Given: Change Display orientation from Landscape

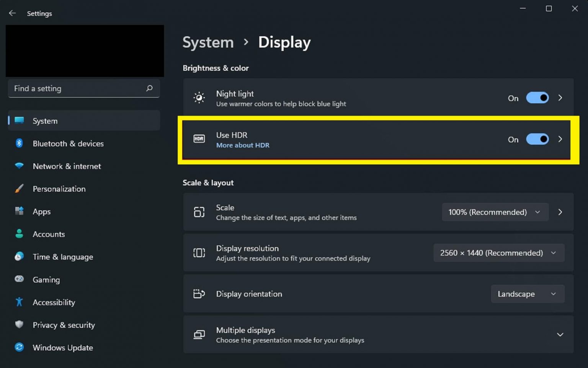Looking at the screenshot, I should pyautogui.click(x=528, y=294).
